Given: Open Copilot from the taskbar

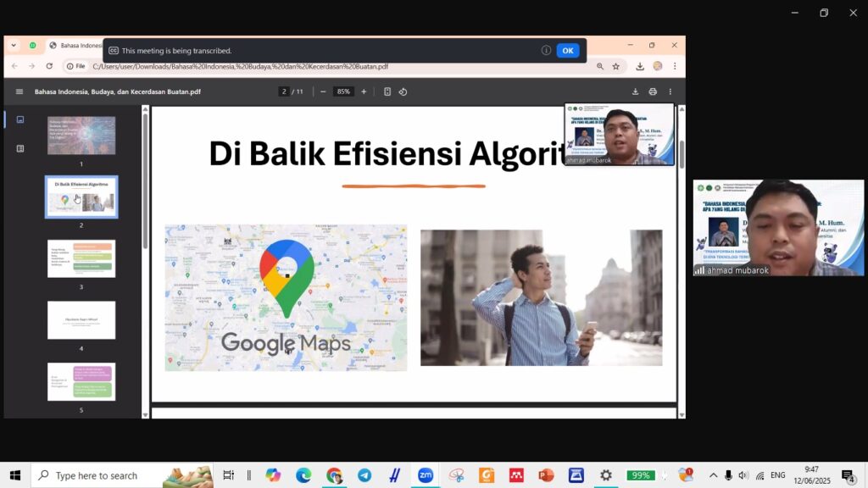Looking at the screenshot, I should 273,475.
